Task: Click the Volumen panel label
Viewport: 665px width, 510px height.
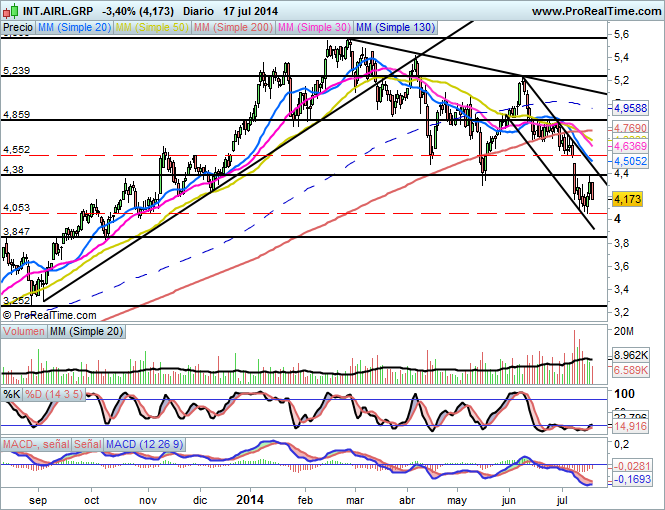Action: pyautogui.click(x=24, y=330)
